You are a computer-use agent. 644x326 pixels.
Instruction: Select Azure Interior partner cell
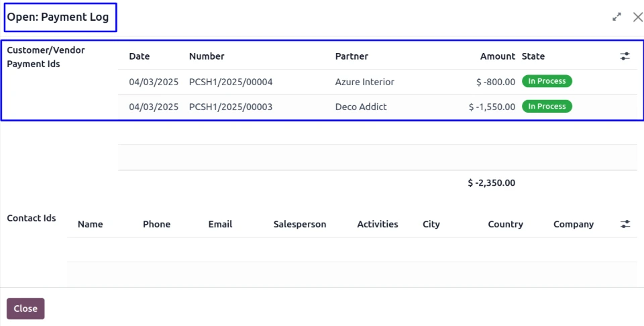coord(364,82)
